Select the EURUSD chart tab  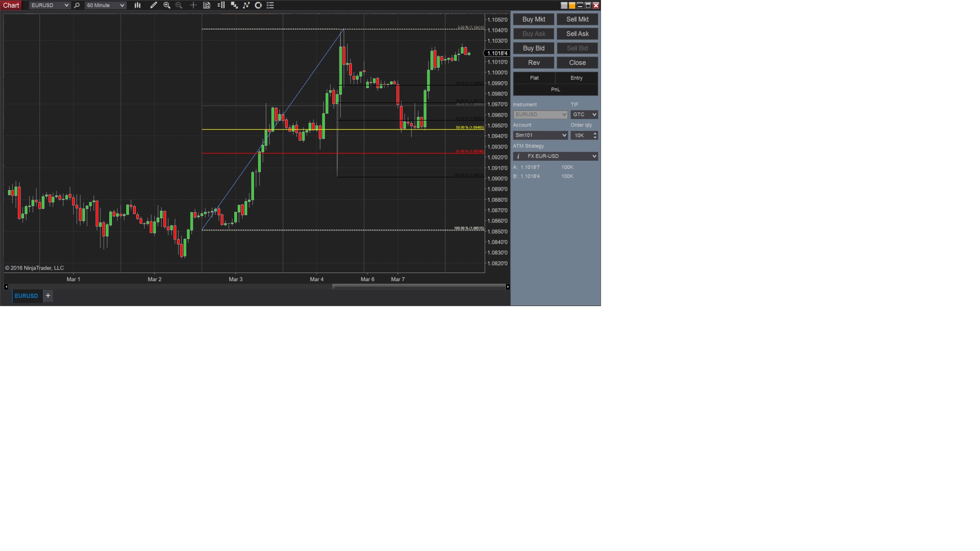click(x=26, y=296)
